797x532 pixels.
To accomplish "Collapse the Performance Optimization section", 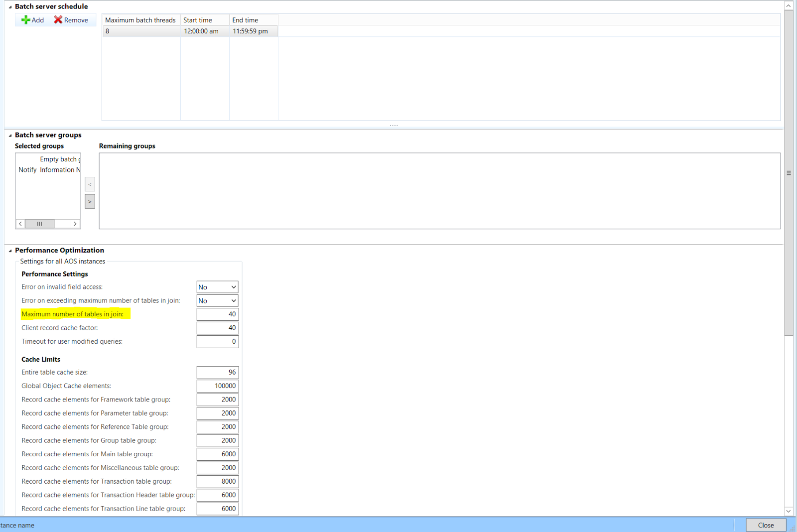I will pos(9,250).
